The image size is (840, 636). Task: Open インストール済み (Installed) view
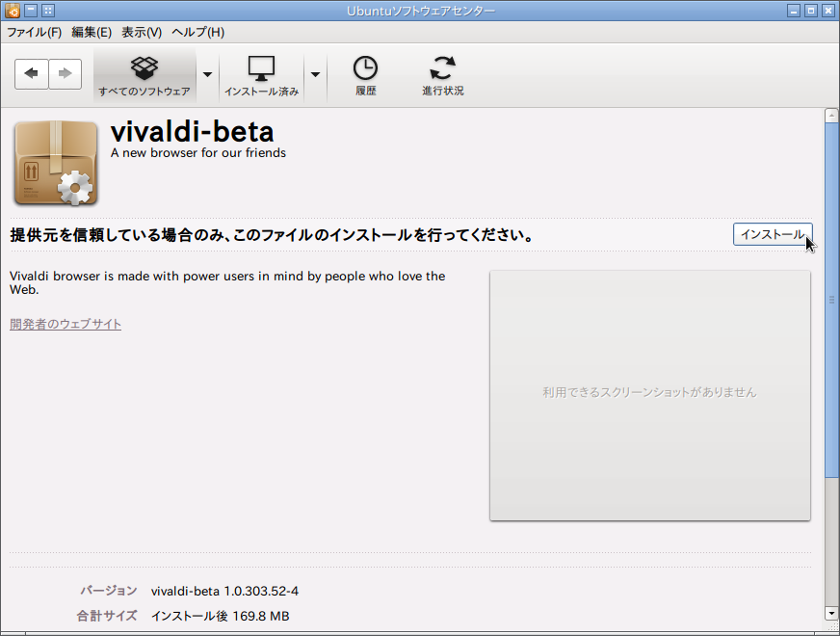pos(261,75)
